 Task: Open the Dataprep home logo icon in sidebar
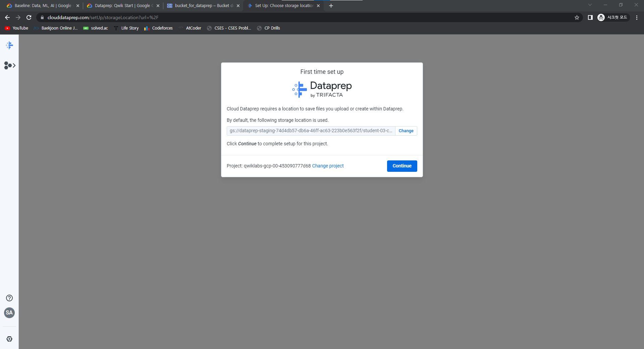coord(9,45)
